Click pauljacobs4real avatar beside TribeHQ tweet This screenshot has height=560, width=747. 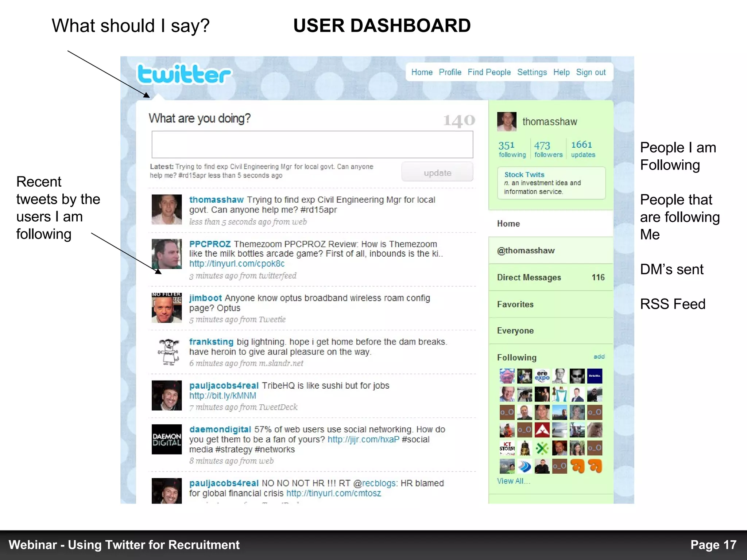167,395
